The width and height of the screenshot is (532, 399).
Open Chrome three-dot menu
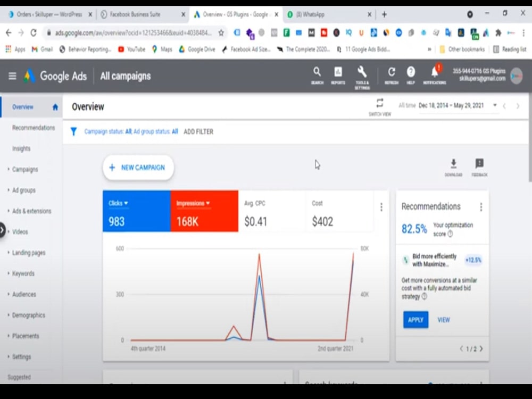523,33
